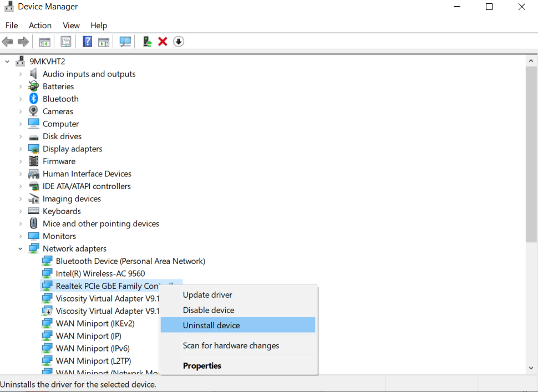Click the vertical scrollbar up arrow
This screenshot has height=392, width=538.
531,61
